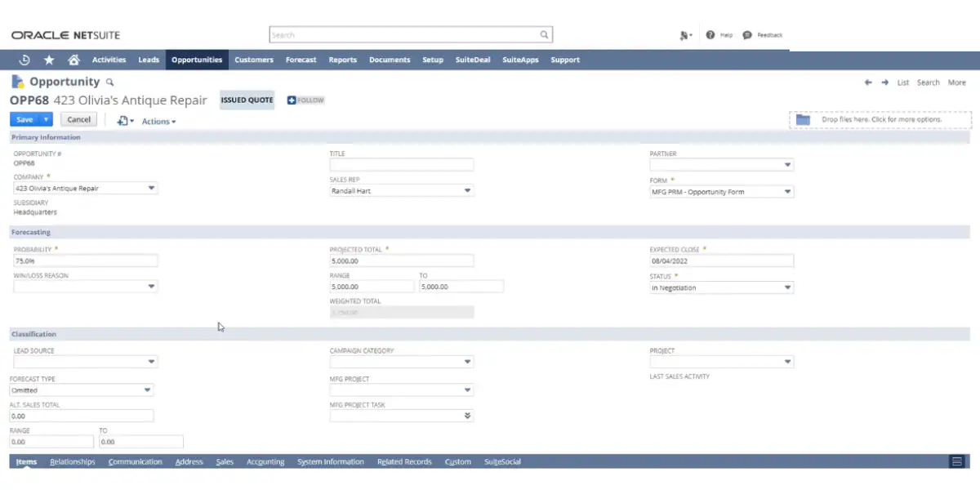Click the search magnifier beside Opportunity title
This screenshot has width=980, height=490.
[110, 82]
